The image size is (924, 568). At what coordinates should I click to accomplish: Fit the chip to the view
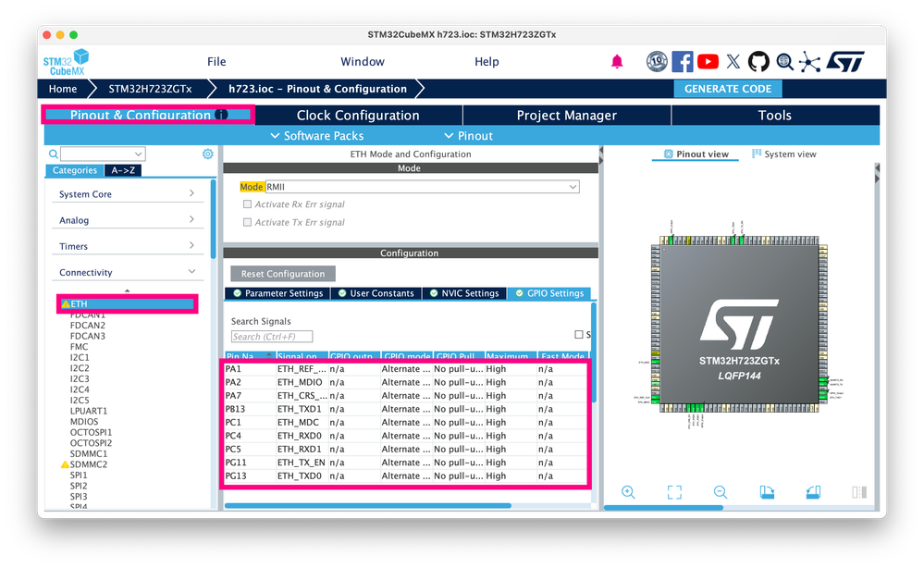pos(674,492)
